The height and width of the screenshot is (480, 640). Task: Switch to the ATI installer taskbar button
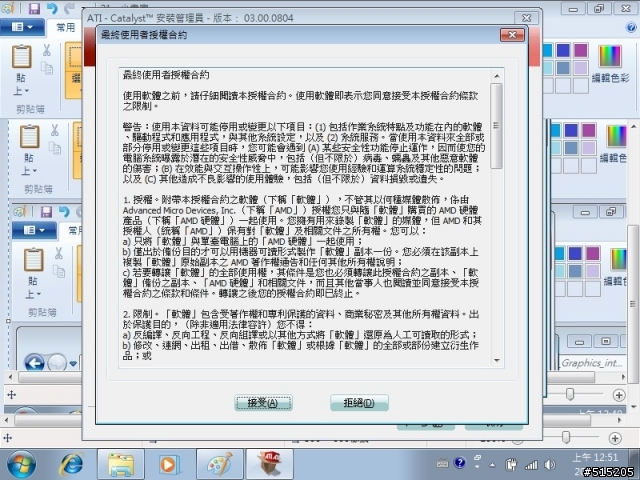pyautogui.click(x=269, y=464)
